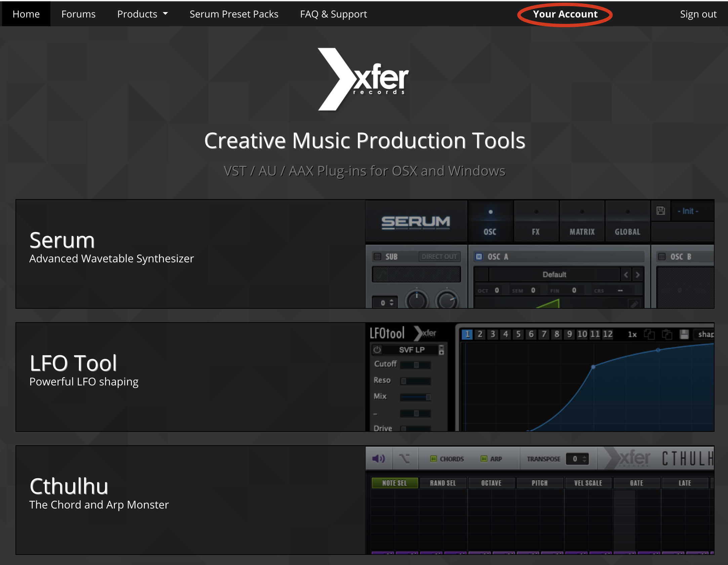
Task: Open the Init preset menu in Serum
Action: click(688, 211)
